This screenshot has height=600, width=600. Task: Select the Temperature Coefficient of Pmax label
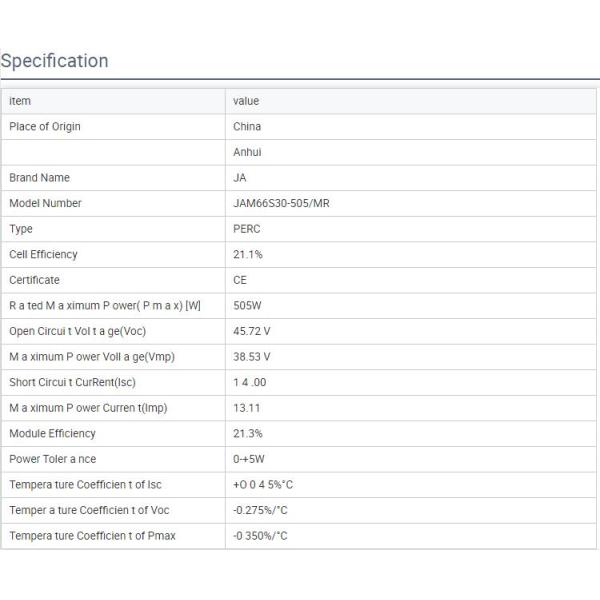[x=92, y=536]
